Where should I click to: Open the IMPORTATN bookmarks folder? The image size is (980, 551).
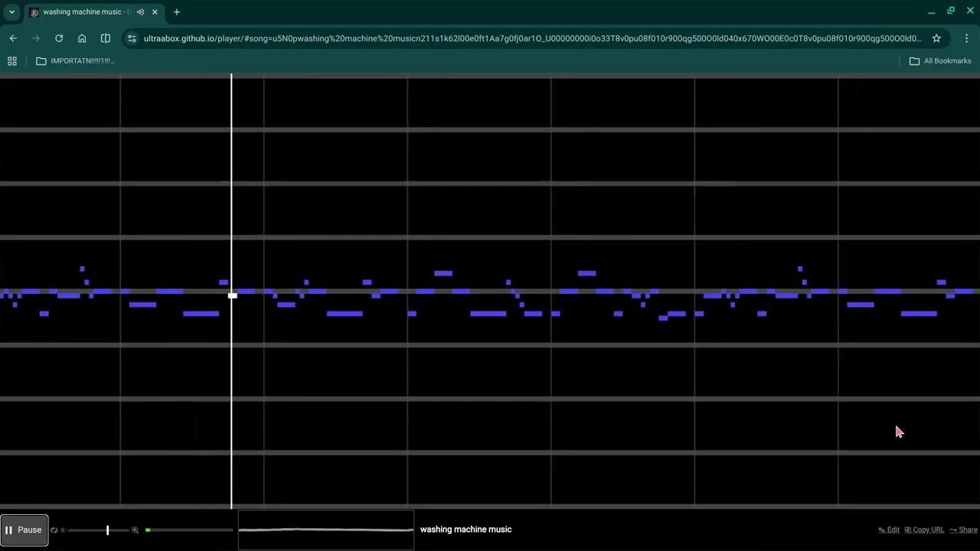click(x=75, y=61)
